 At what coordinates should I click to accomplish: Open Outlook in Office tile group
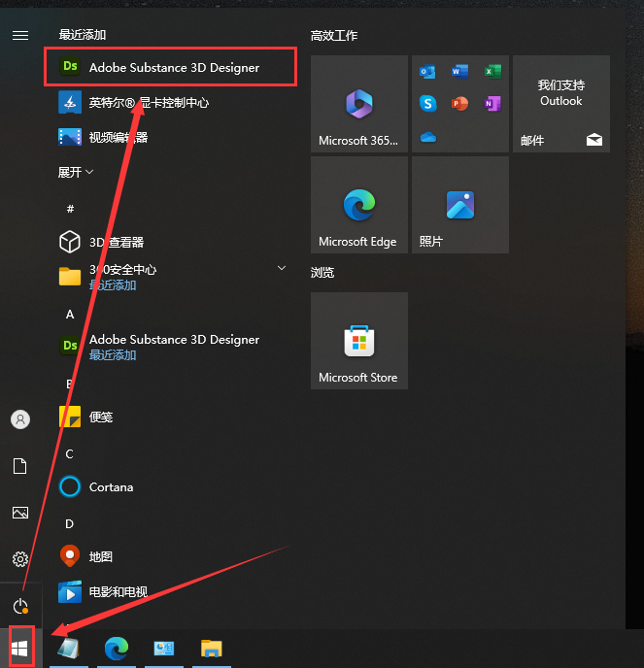click(427, 72)
